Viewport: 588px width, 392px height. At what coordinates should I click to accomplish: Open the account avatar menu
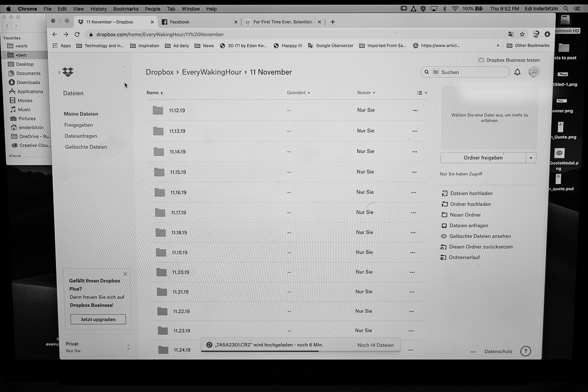(534, 72)
